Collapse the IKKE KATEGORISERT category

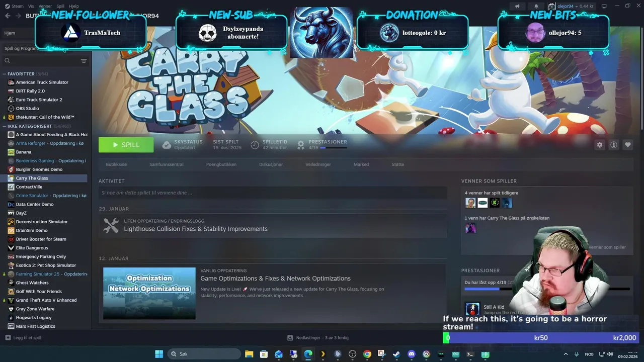click(x=4, y=126)
